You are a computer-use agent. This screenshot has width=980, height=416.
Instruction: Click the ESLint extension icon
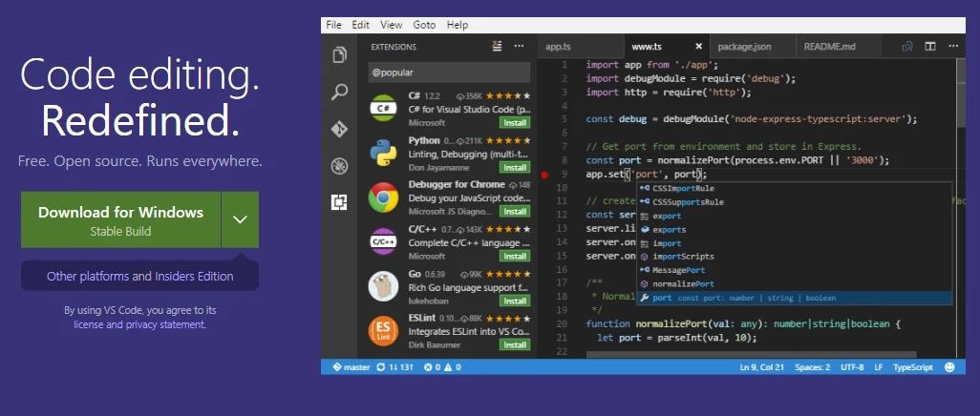[x=383, y=332]
